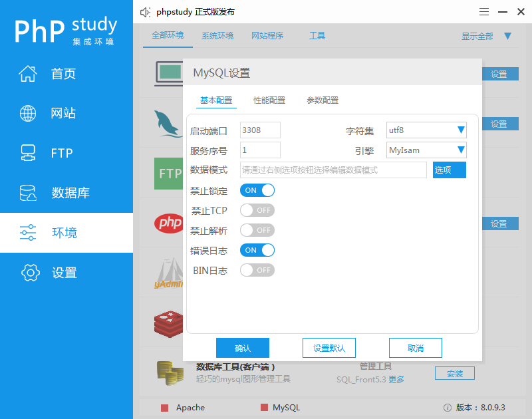Click the 设置默认 button
This screenshot has height=419, width=532.
329,348
